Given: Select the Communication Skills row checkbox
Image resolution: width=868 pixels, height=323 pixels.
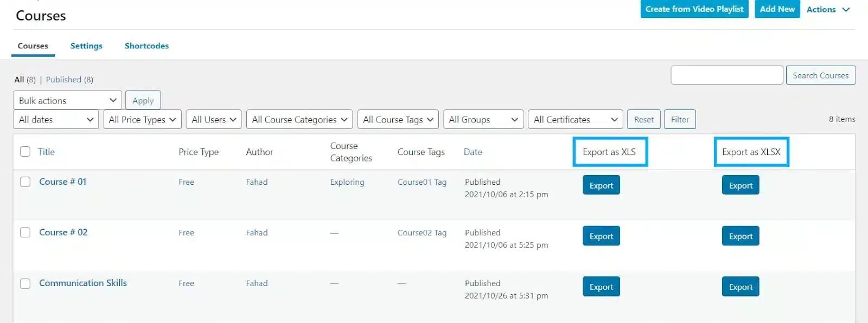Looking at the screenshot, I should click(x=25, y=283).
